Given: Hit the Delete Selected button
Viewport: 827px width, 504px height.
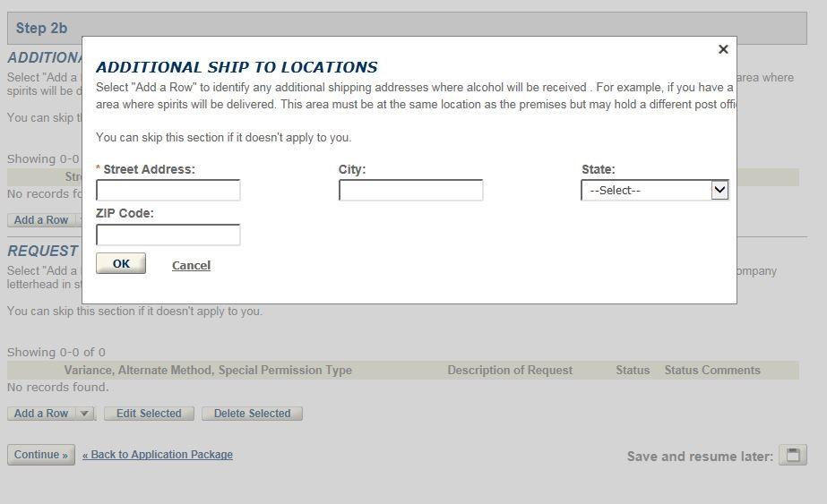Looking at the screenshot, I should (252, 414).
